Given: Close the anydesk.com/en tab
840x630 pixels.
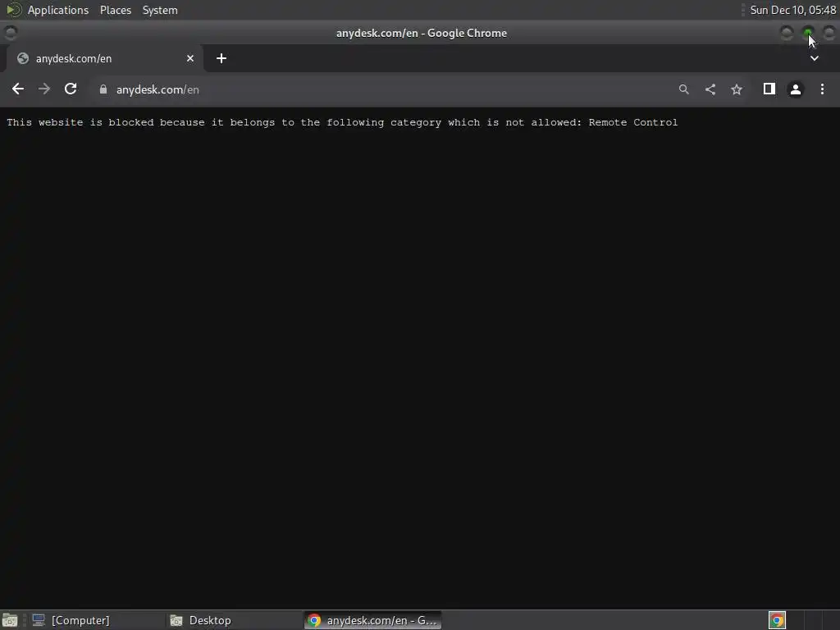Looking at the screenshot, I should click(x=190, y=58).
